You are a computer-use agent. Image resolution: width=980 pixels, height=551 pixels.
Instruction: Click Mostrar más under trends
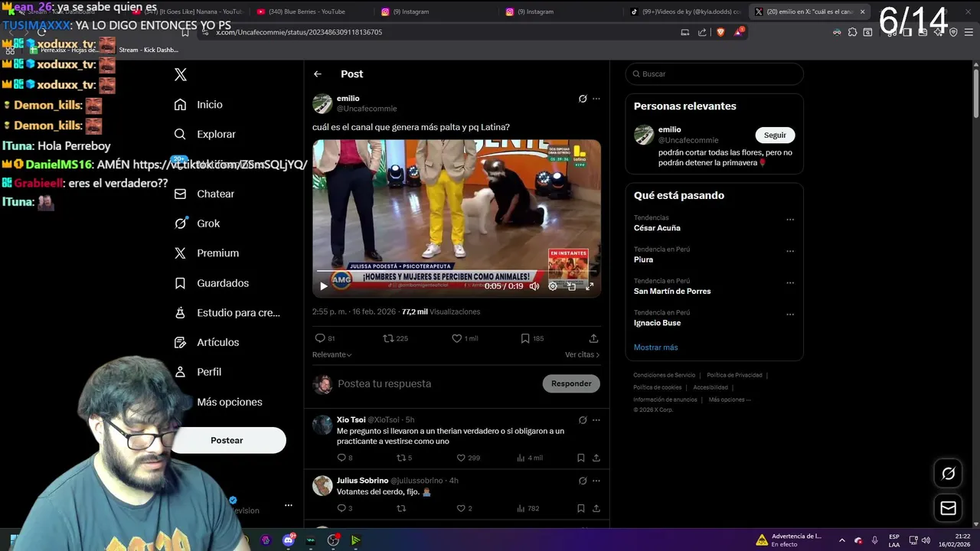[655, 347]
